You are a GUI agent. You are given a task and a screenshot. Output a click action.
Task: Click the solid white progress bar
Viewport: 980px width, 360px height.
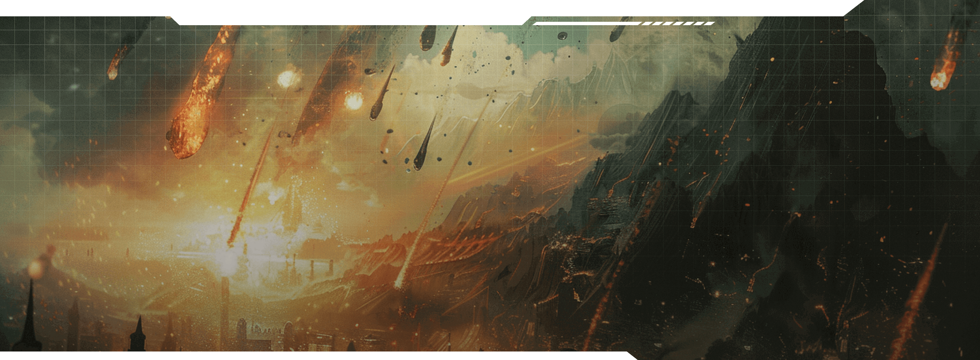[586, 23]
